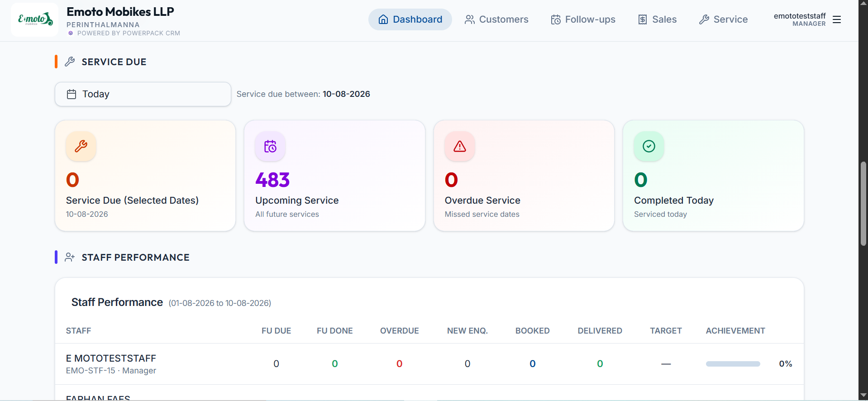868x401 pixels.
Task: Open the Customers tab
Action: [496, 19]
